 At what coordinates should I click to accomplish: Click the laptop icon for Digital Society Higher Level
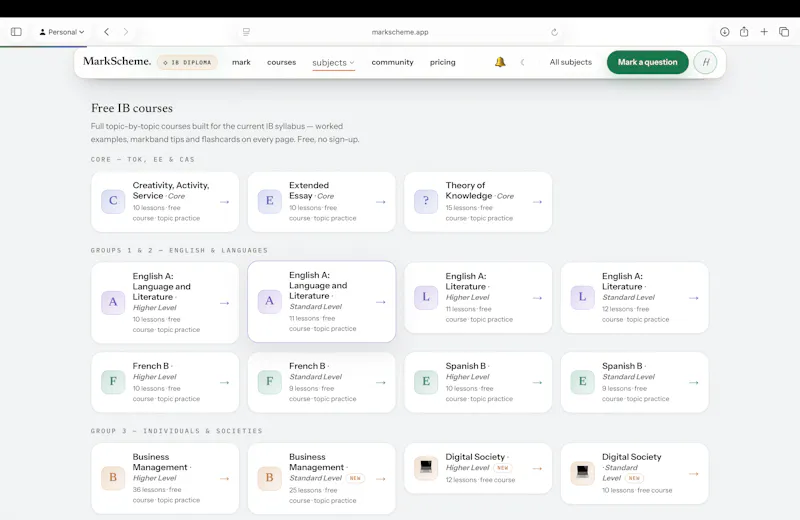tap(426, 468)
